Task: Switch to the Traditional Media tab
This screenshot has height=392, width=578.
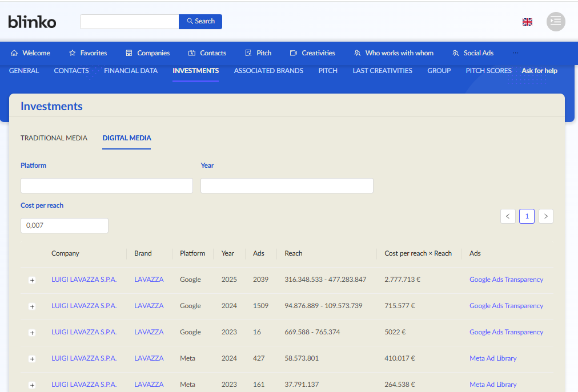Action: 54,138
